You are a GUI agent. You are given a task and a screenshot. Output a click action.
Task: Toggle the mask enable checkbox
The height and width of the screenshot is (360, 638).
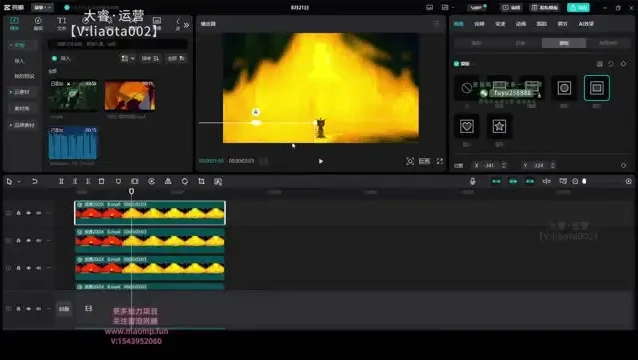pos(456,64)
